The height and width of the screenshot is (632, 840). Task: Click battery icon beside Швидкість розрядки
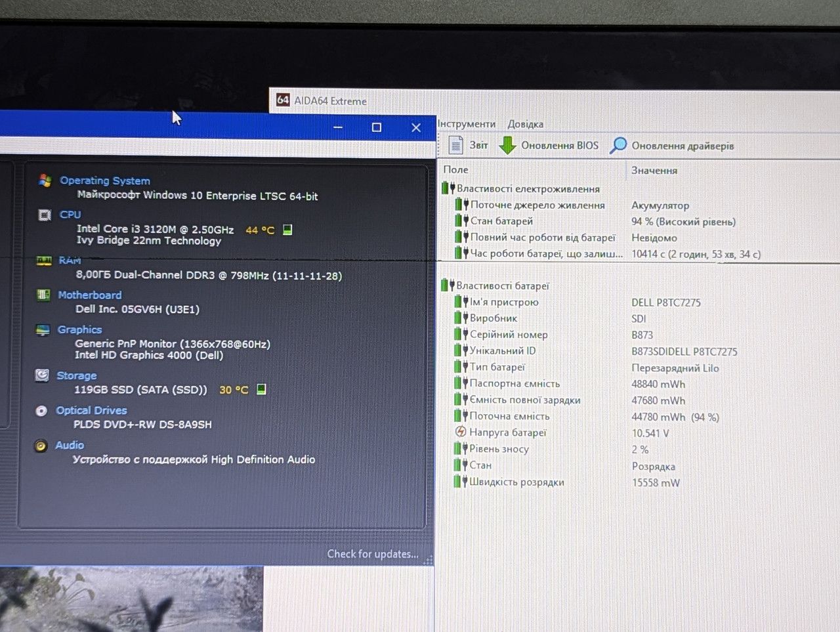pos(461,482)
